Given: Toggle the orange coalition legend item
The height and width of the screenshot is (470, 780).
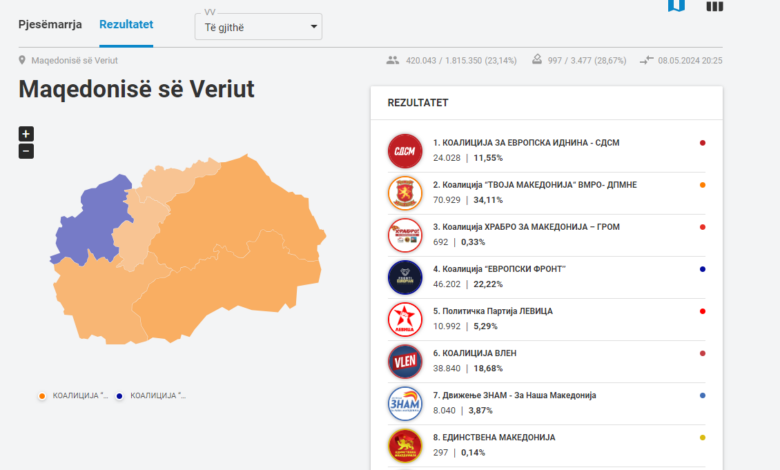Looking at the screenshot, I should (x=73, y=396).
